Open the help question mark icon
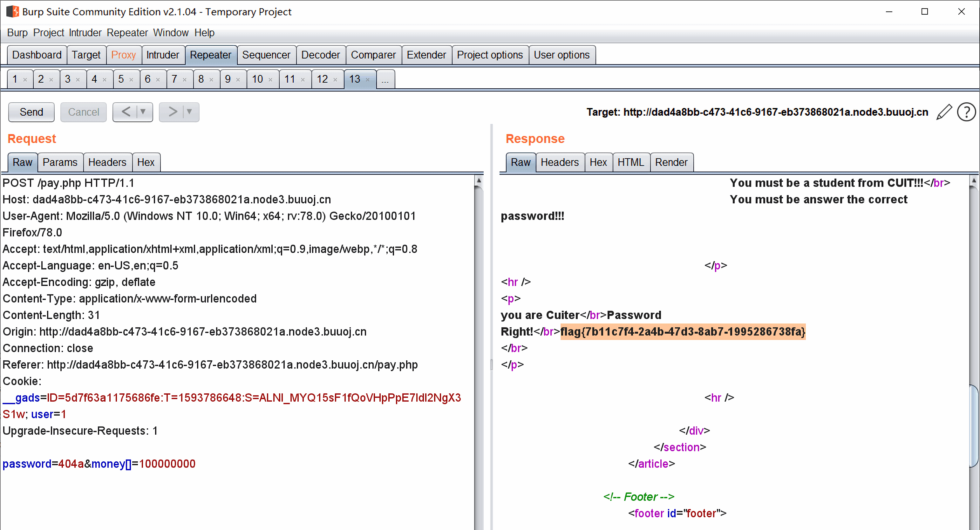 pyautogui.click(x=966, y=112)
